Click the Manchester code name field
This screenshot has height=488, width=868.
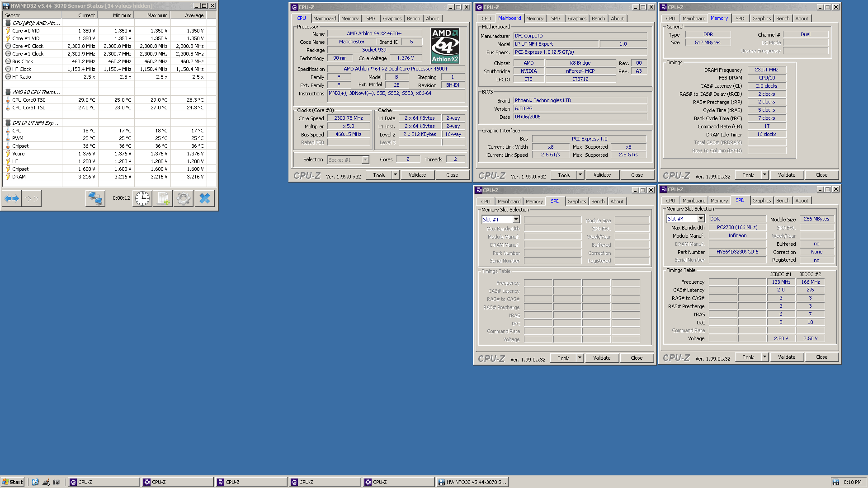point(352,42)
